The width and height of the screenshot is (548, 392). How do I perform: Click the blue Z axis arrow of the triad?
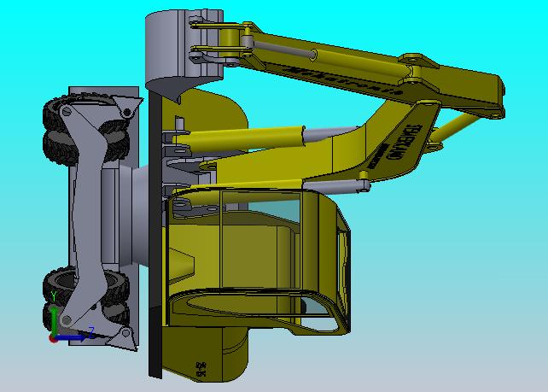72,338
